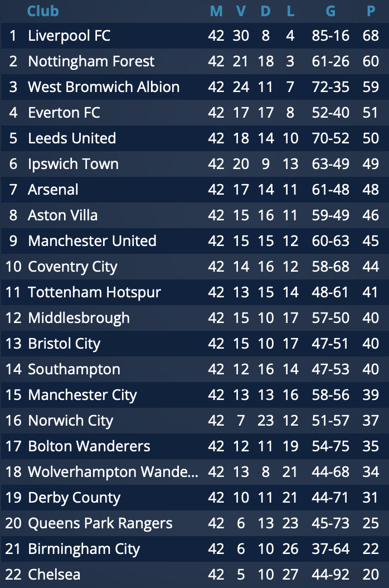Click the Liverpool FC club name
This screenshot has height=588, width=389.
[69, 36]
